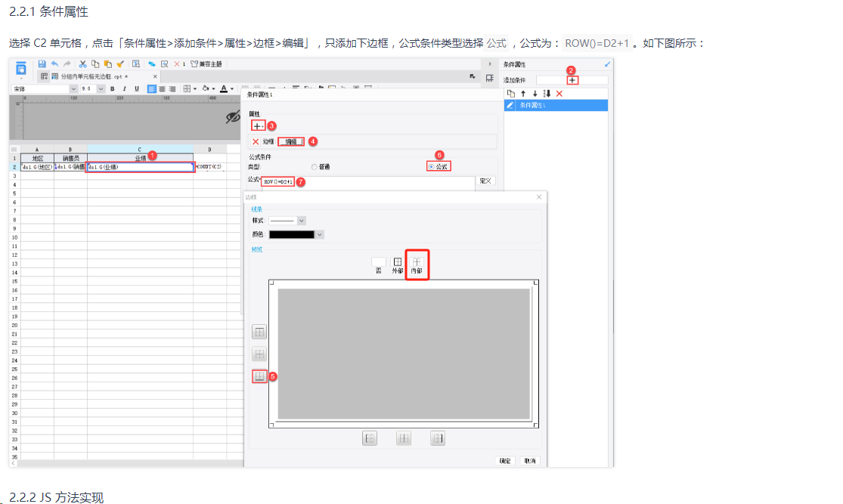Click the formula input field ROW()=D2+1
Viewport: 843px width, 504px height.
[367, 181]
